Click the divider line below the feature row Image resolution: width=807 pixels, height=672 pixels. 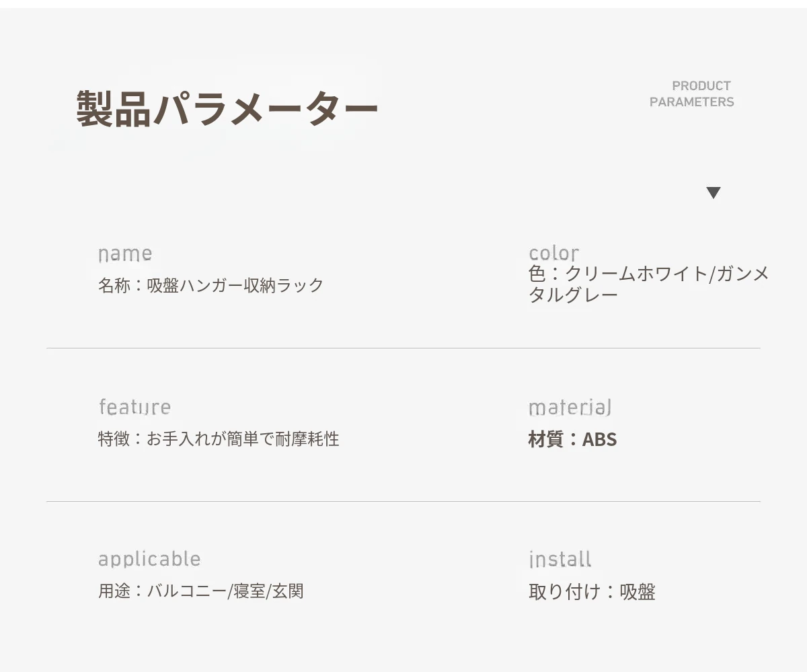(403, 502)
